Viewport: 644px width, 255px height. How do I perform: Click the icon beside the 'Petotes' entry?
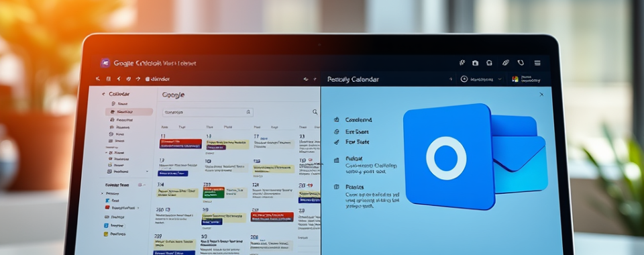[337, 187]
